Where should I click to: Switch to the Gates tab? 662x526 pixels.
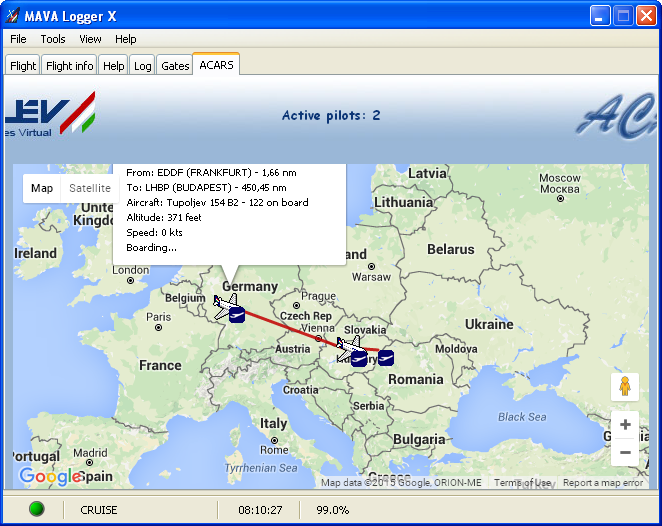click(x=175, y=66)
